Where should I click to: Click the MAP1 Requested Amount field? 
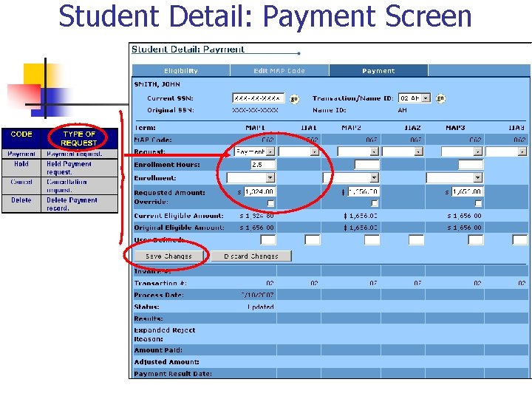259,191
